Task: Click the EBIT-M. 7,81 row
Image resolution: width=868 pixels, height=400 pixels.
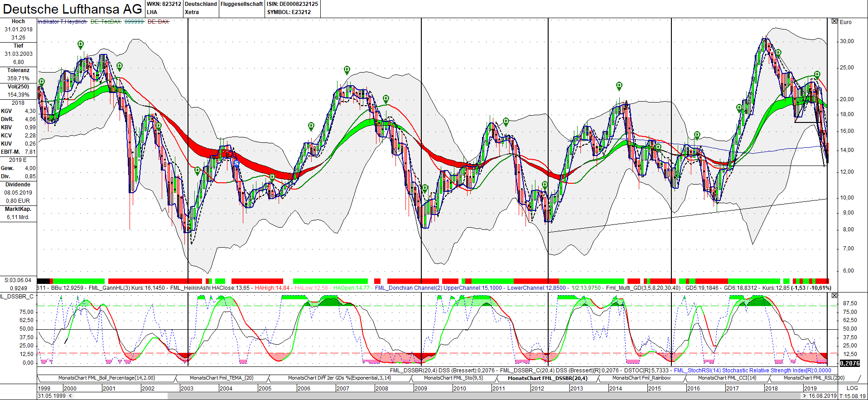Action: pyautogui.click(x=18, y=152)
